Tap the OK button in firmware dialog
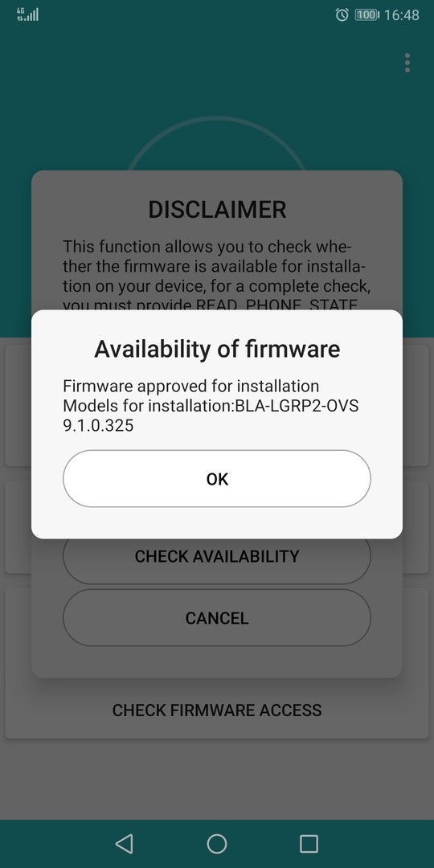Viewport: 434px width, 868px height. click(x=216, y=479)
